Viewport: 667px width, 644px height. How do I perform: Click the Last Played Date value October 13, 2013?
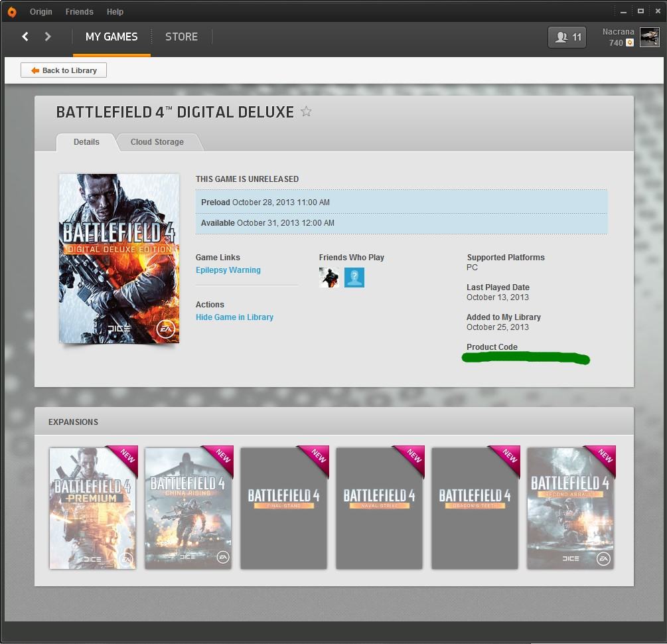(x=498, y=297)
